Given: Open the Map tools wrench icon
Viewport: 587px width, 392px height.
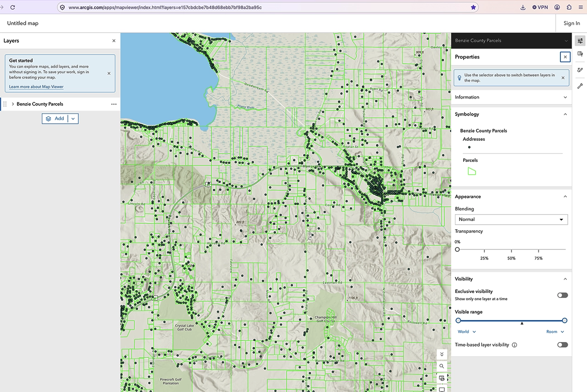Looking at the screenshot, I should coord(580,86).
